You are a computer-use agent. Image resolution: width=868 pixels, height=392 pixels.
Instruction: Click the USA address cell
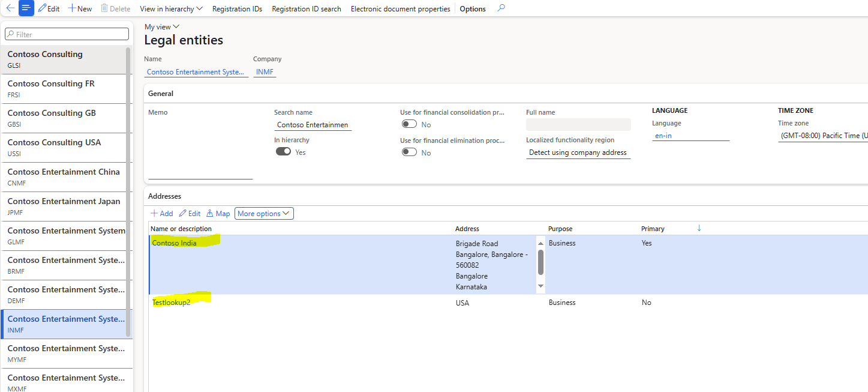pyautogui.click(x=462, y=303)
